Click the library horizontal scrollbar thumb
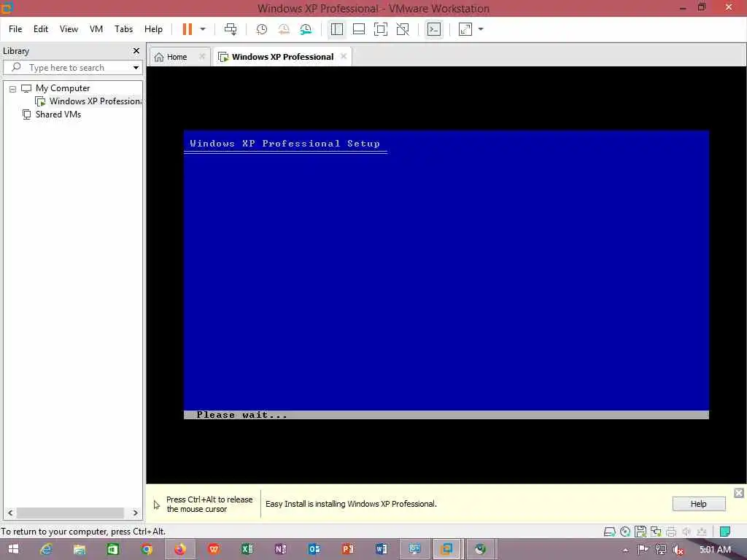The width and height of the screenshot is (747, 560). pos(70,513)
